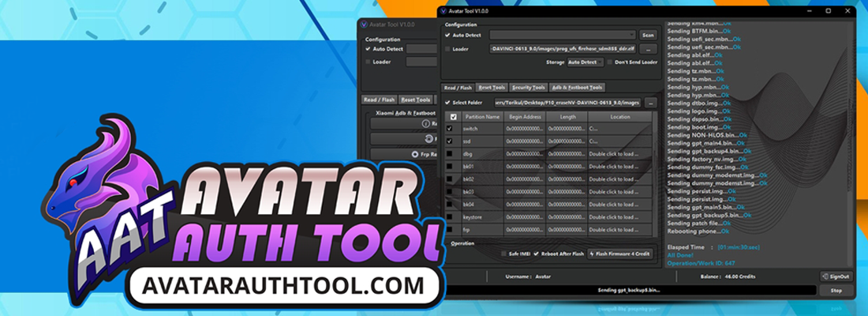Toggle the Auto Detect checkbox
Screen dimensions: 868x316
[447, 35]
